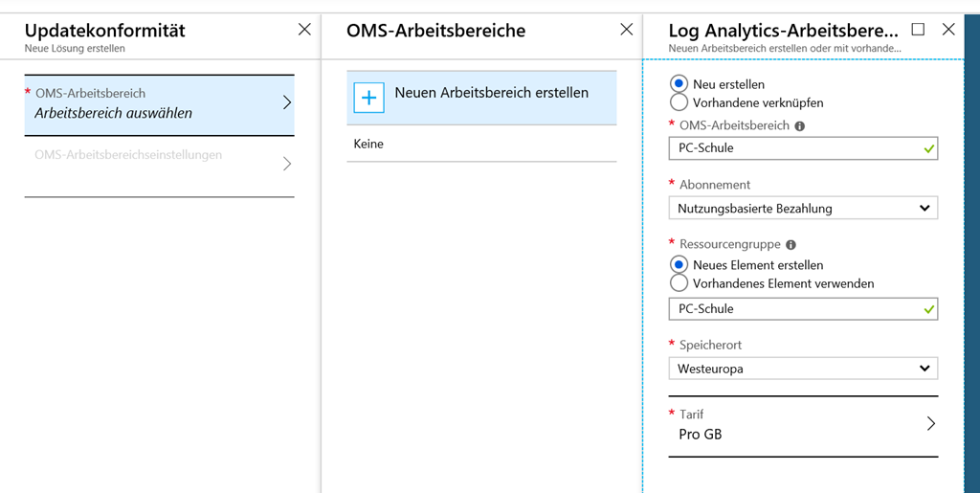The height and width of the screenshot is (493, 980).
Task: Close the Updatekonformität blade
Action: click(304, 30)
